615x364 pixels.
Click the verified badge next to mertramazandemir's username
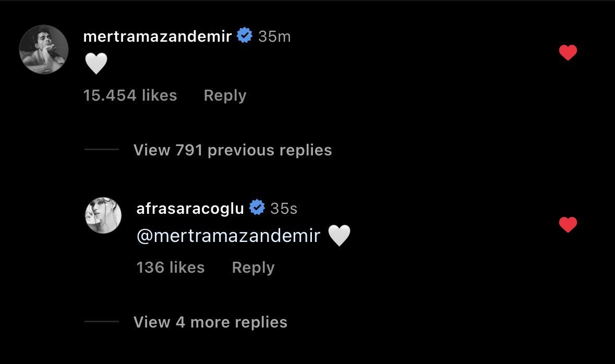(245, 36)
